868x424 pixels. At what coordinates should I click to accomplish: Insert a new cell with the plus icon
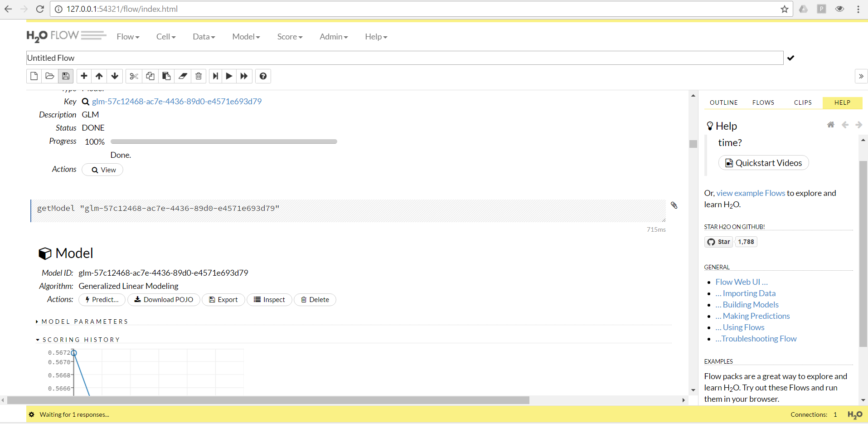pyautogui.click(x=84, y=76)
